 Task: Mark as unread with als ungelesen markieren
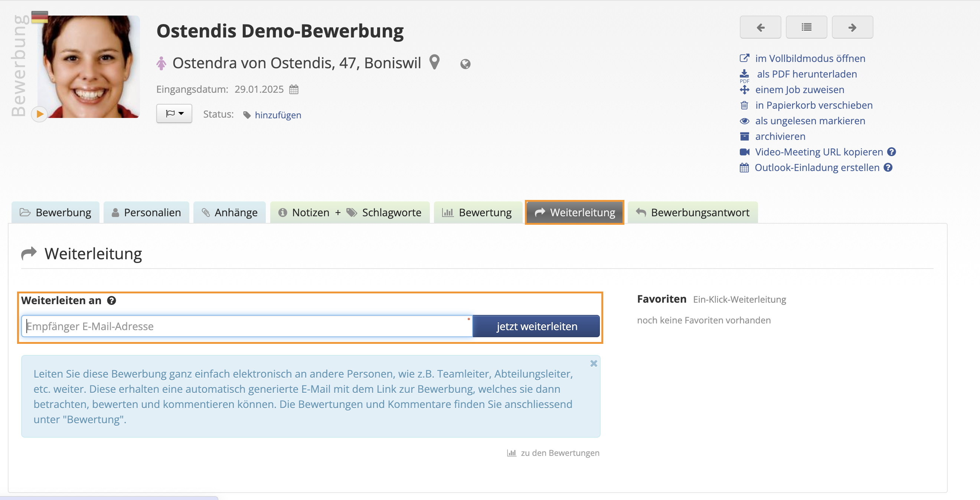(x=810, y=121)
